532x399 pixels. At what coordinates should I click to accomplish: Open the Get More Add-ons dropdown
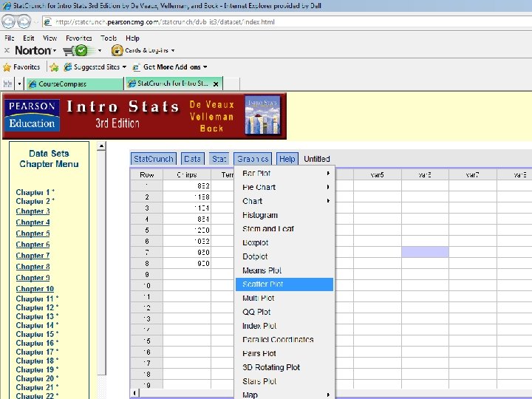click(205, 67)
